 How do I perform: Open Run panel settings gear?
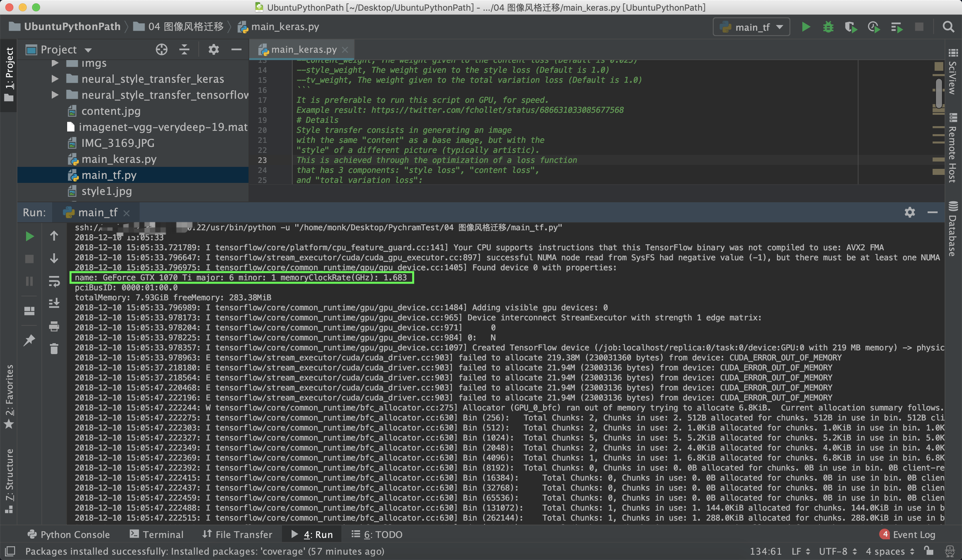910,213
